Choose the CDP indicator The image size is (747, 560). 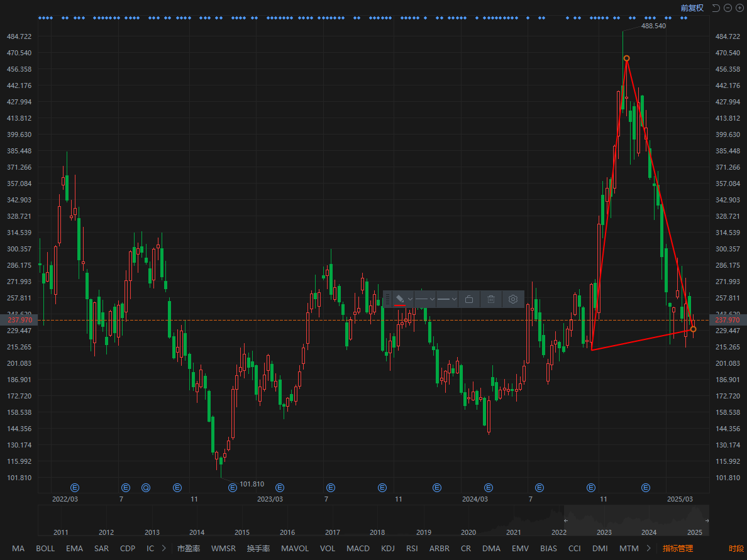pyautogui.click(x=128, y=549)
